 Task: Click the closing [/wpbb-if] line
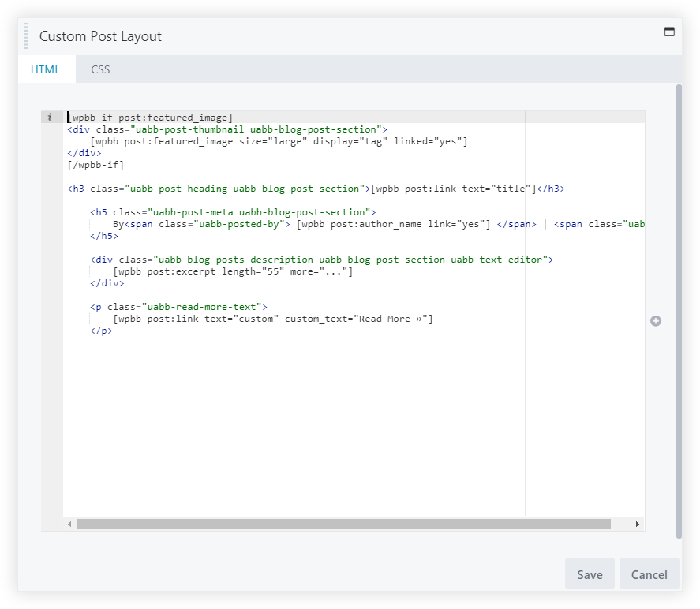95,165
